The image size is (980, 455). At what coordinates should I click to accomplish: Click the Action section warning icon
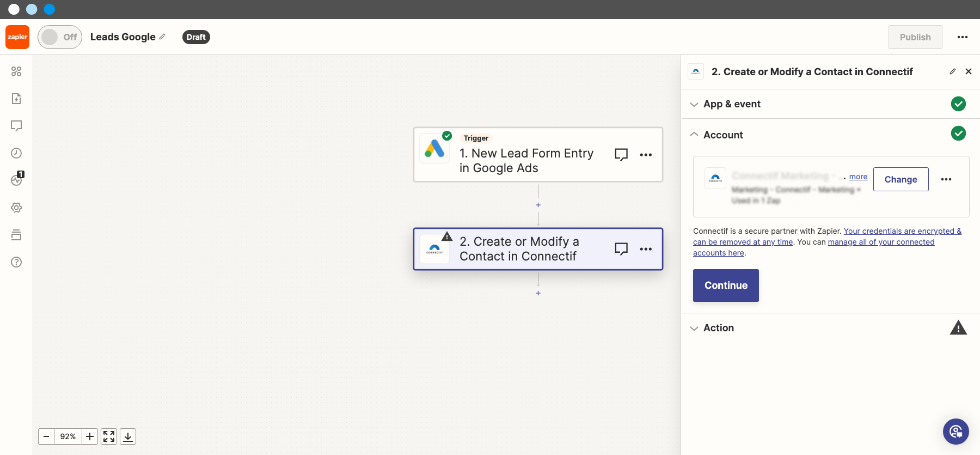click(x=958, y=327)
